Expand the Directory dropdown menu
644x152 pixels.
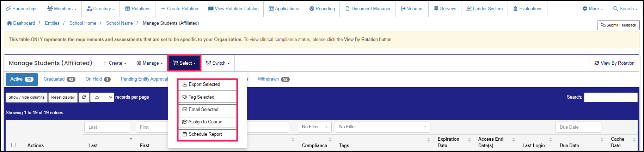point(100,8)
